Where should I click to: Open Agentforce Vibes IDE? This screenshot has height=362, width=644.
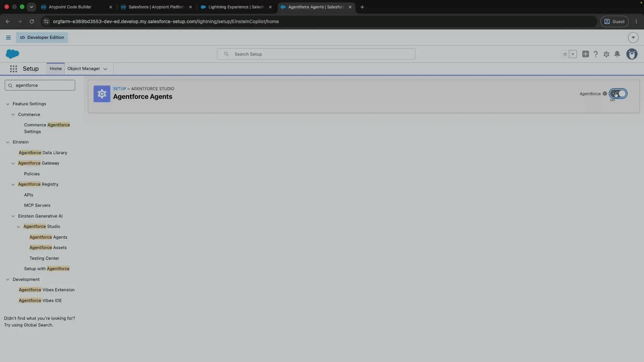click(x=40, y=301)
